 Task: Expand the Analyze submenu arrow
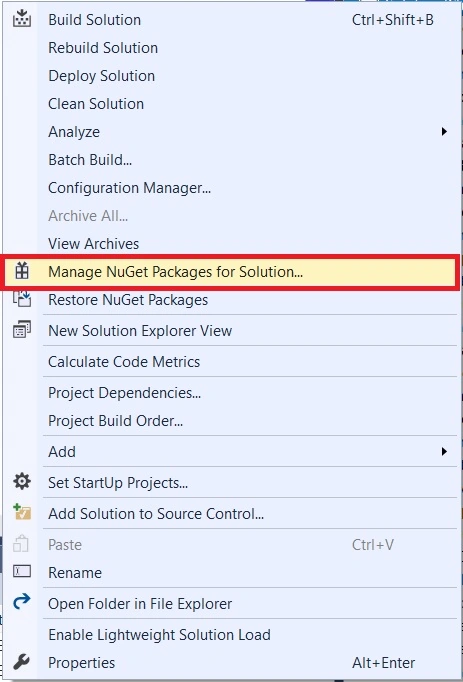pos(444,131)
